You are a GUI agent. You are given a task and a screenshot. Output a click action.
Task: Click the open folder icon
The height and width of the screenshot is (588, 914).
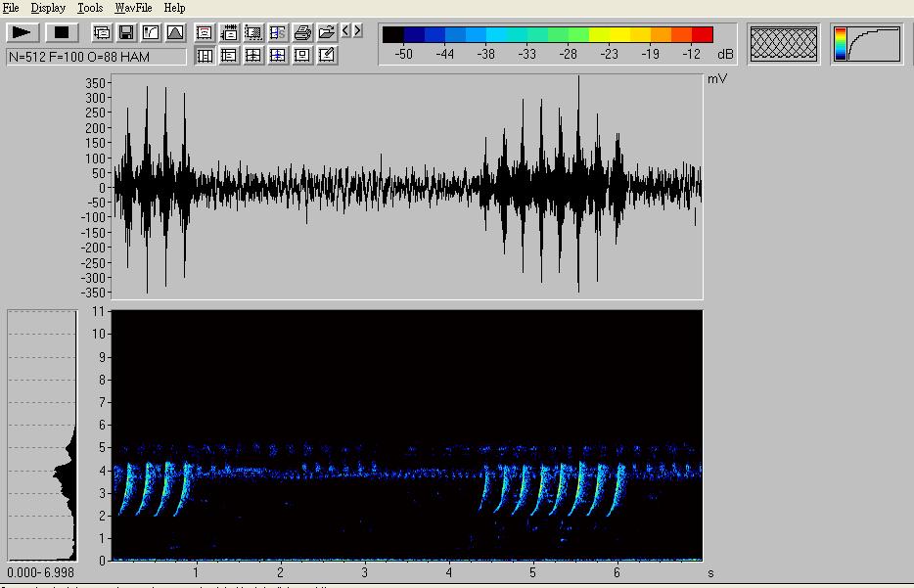[327, 32]
